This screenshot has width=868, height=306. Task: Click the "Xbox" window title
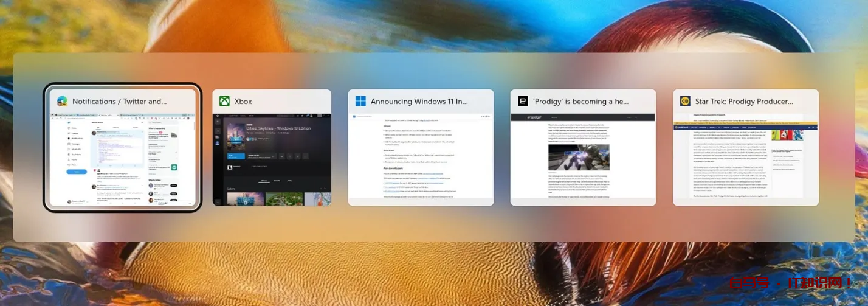pyautogui.click(x=243, y=102)
